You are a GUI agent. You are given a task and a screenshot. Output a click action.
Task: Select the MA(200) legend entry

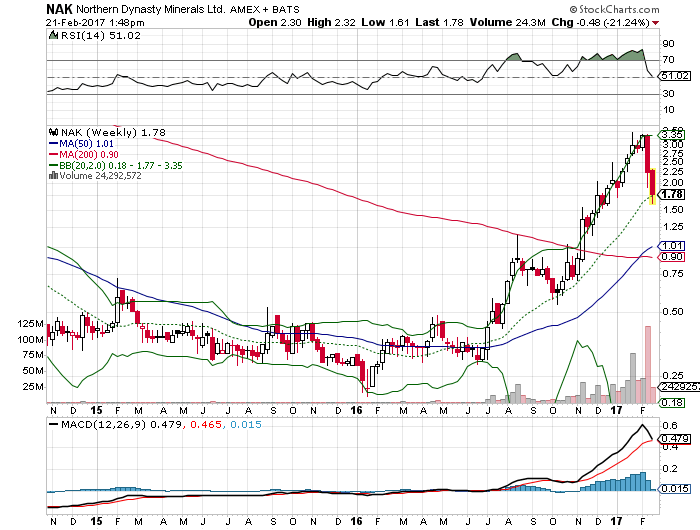[84, 154]
